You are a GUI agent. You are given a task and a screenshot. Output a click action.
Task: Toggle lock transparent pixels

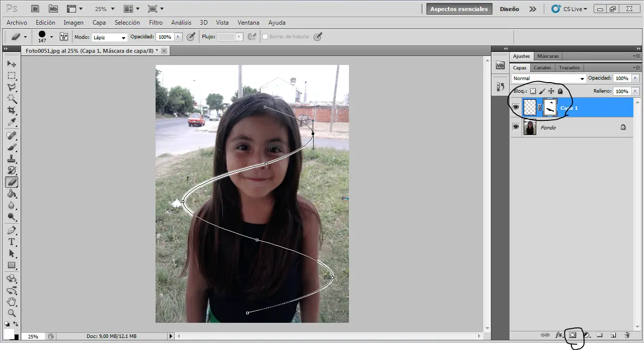coord(533,91)
